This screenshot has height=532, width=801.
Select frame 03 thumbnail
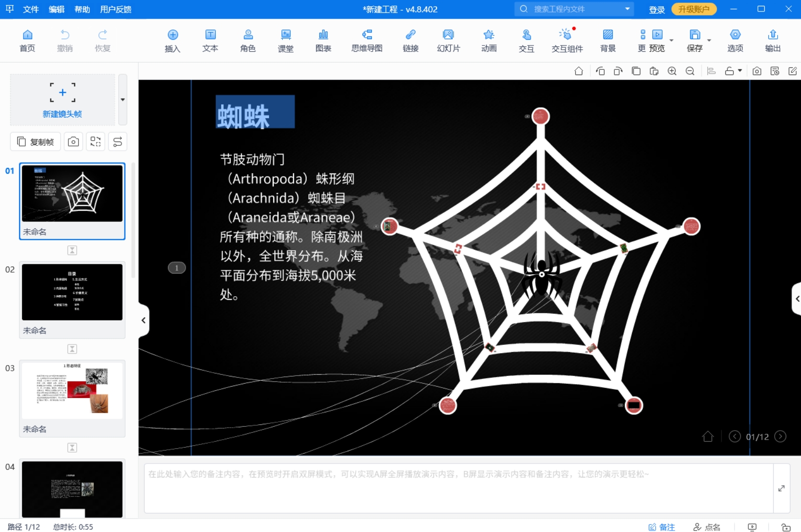pos(72,391)
